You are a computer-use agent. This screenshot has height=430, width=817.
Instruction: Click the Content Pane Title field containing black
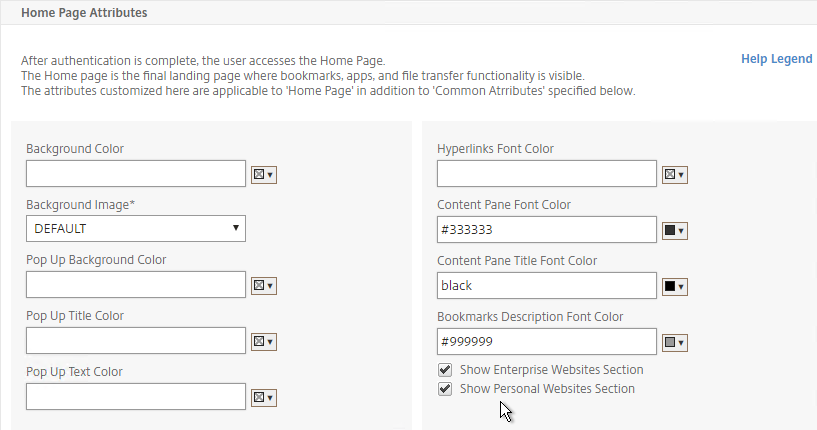[547, 286]
